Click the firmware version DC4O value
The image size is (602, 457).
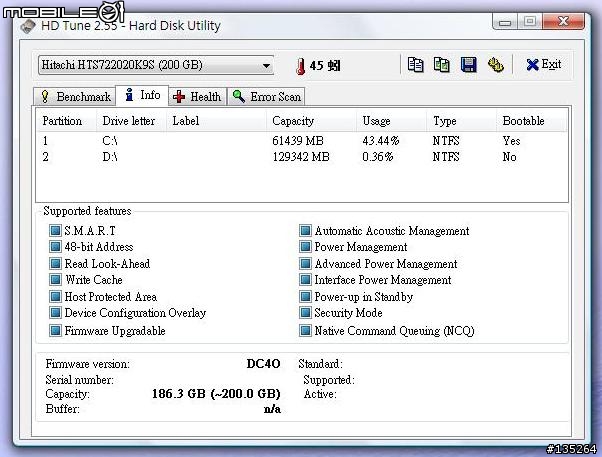tap(263, 364)
